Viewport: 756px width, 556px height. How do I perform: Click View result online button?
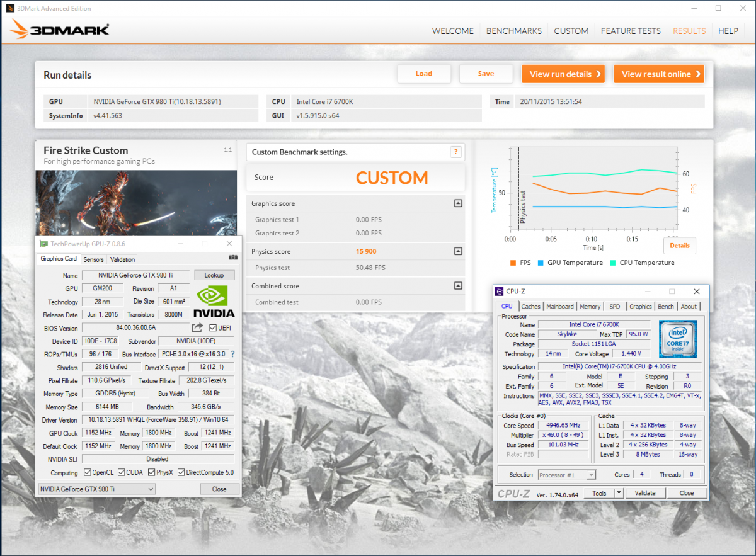pos(659,74)
